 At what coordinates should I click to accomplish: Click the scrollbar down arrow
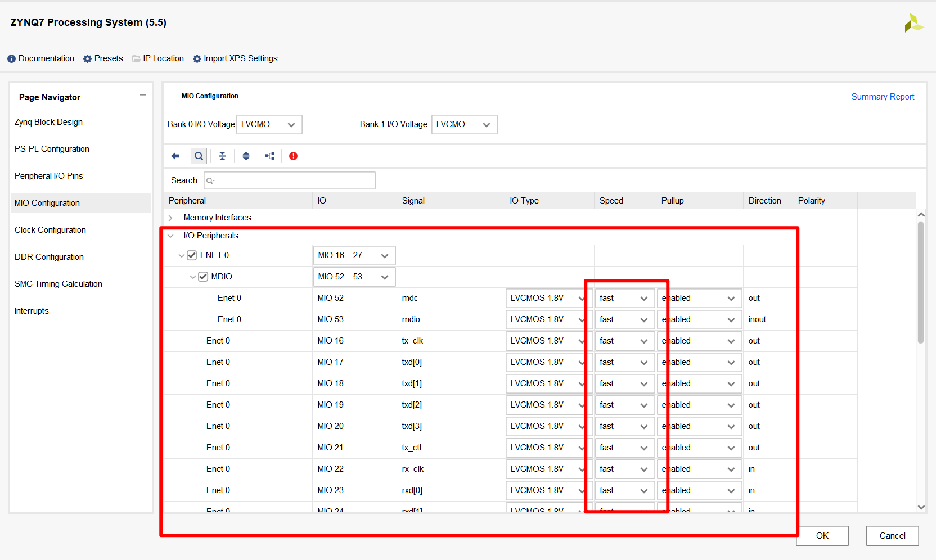(921, 507)
